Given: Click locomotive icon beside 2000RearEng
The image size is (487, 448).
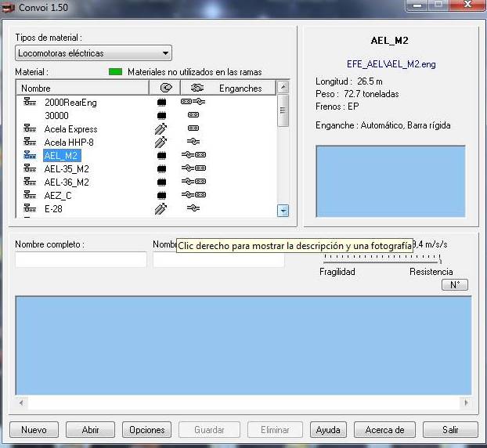Looking at the screenshot, I should pyautogui.click(x=30, y=103).
